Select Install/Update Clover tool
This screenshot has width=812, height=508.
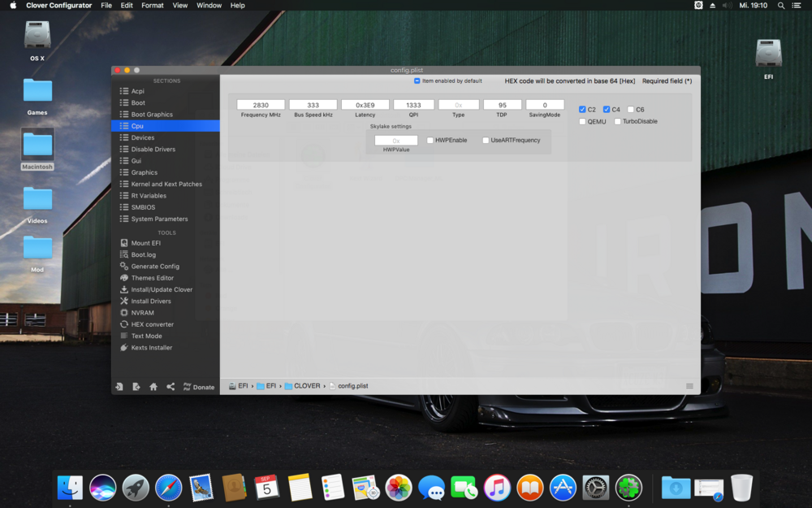[162, 289]
